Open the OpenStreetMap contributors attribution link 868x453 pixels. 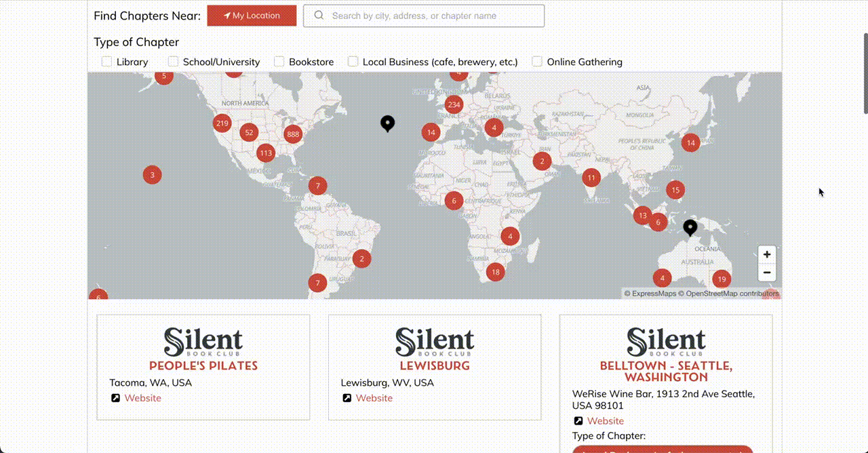pyautogui.click(x=732, y=294)
